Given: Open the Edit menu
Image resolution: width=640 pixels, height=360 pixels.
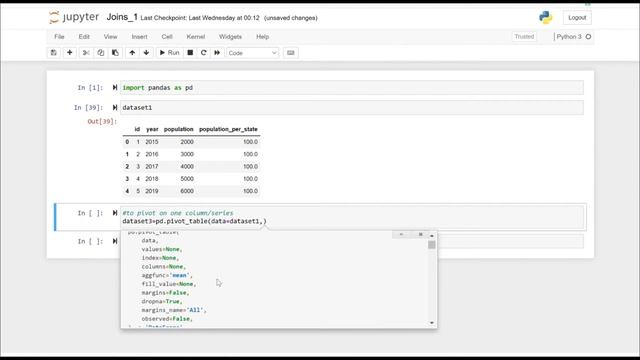Looking at the screenshot, I should pyautogui.click(x=84, y=37).
